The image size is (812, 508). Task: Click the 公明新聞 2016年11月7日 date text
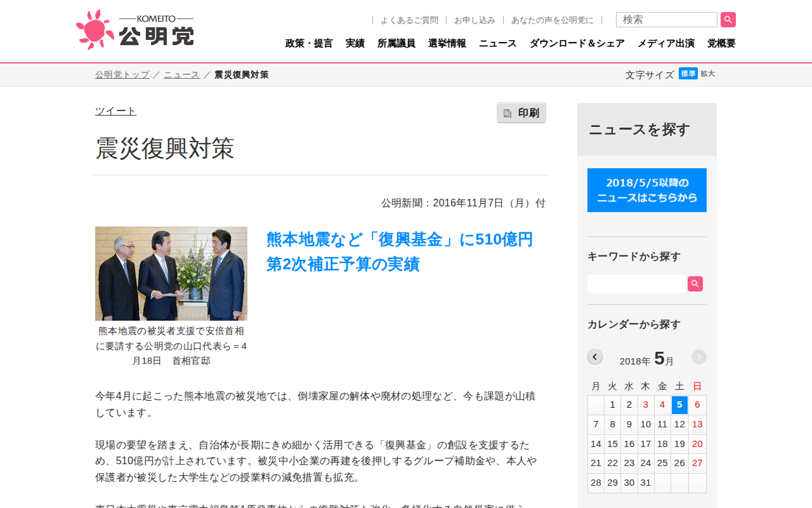[463, 203]
